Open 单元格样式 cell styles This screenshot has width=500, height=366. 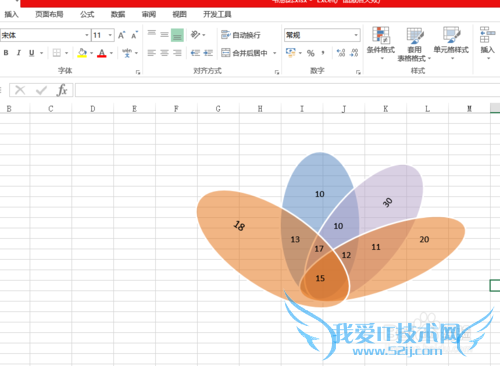pyautogui.click(x=451, y=43)
